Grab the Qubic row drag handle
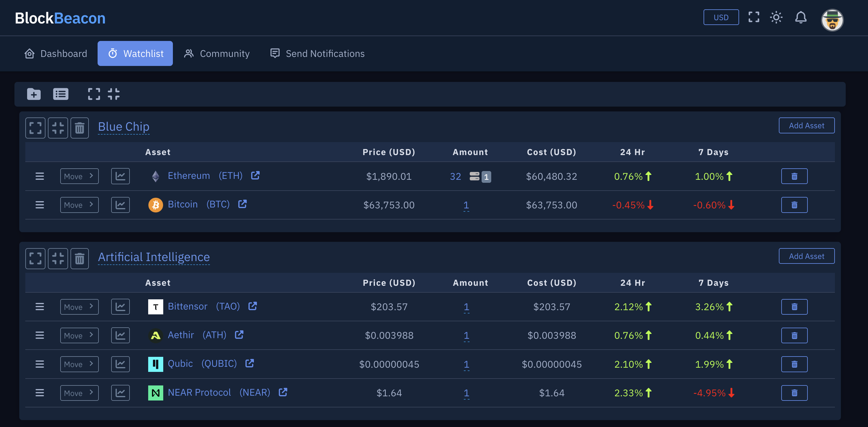 [40, 364]
